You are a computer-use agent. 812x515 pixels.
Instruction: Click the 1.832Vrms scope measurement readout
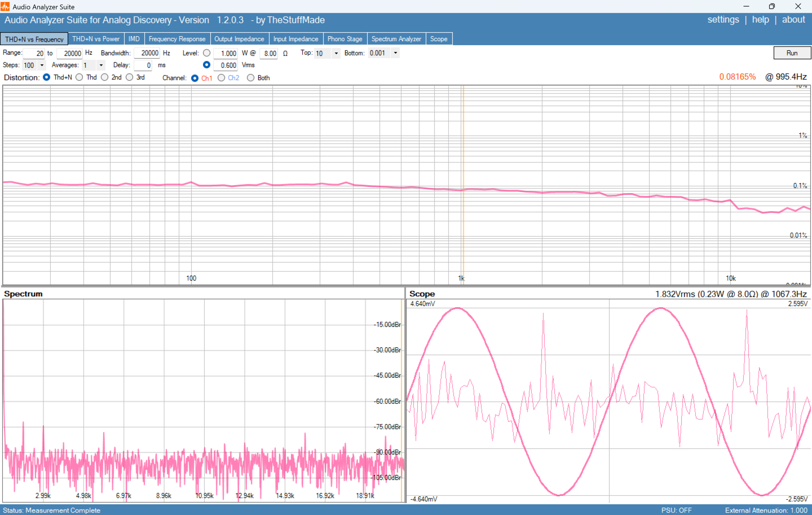pos(731,294)
